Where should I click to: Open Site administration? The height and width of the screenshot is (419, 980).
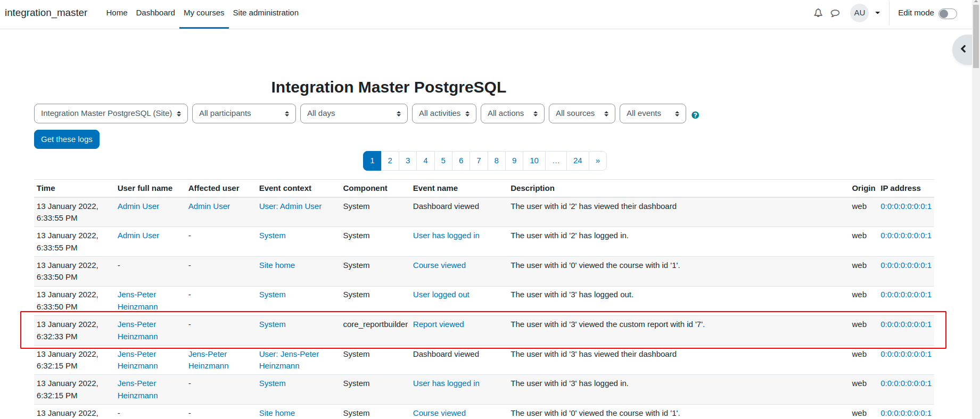coord(266,13)
